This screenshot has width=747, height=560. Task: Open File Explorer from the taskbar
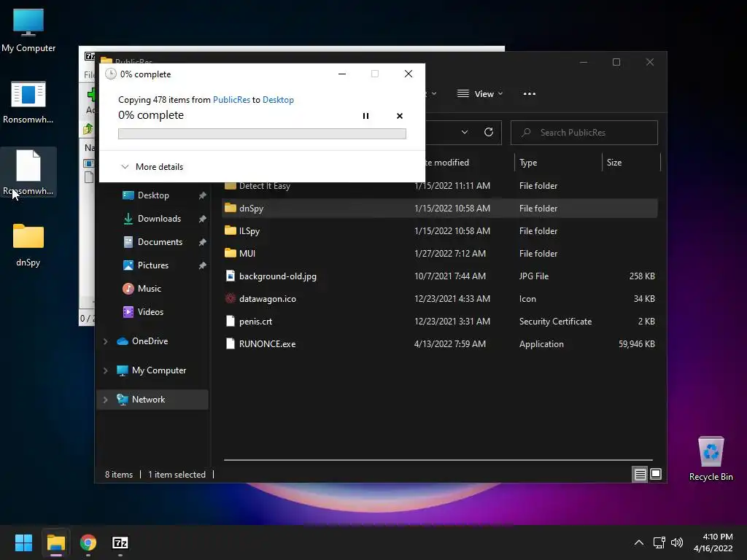[55, 542]
